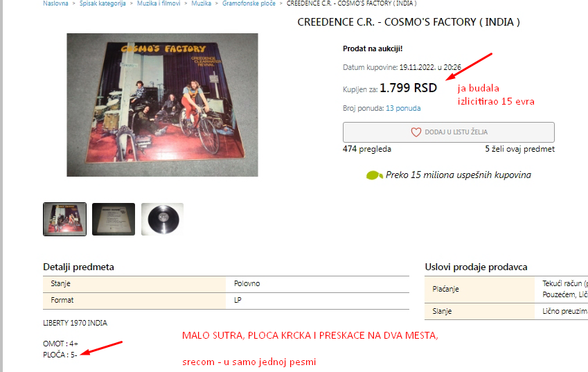Click the Detalji predmeta section heading
This screenshot has width=588, height=372.
click(x=78, y=267)
